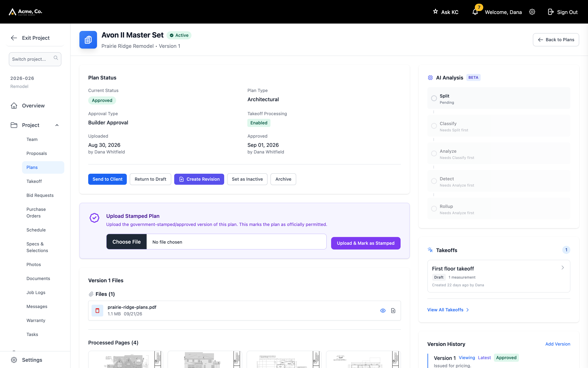Click the Sign Out icon
Viewport: 588px width, 368px height.
click(551, 12)
